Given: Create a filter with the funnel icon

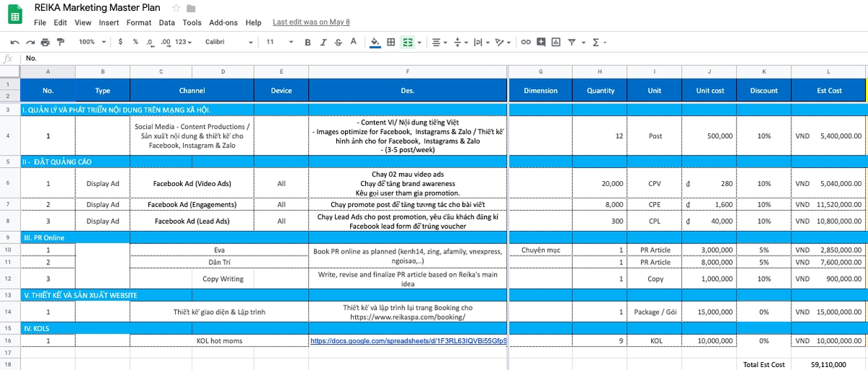Looking at the screenshot, I should click(x=571, y=42).
